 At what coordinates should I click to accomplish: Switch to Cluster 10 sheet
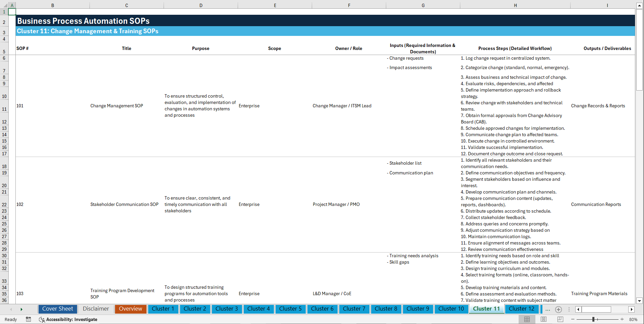click(x=451, y=309)
